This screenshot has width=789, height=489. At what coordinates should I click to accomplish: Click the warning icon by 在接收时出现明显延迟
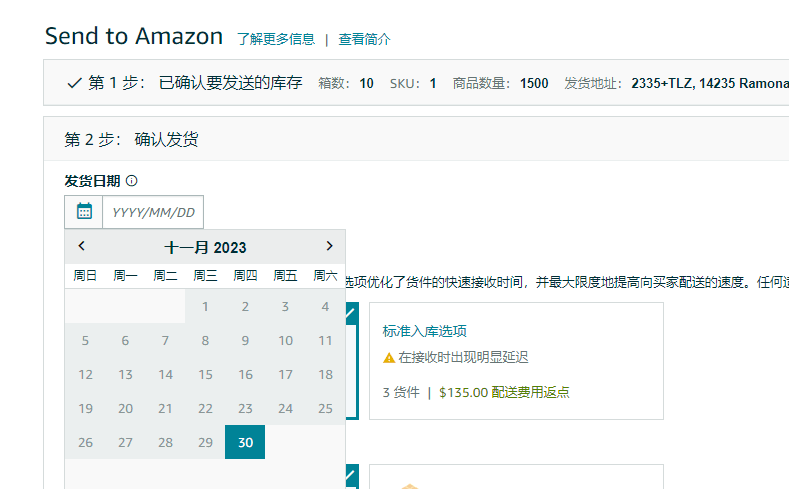pyautogui.click(x=388, y=358)
